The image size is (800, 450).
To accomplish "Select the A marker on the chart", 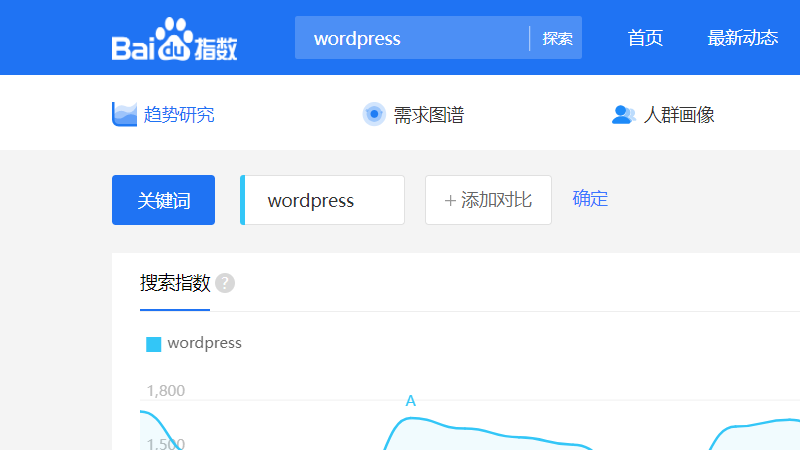I will click(x=410, y=401).
